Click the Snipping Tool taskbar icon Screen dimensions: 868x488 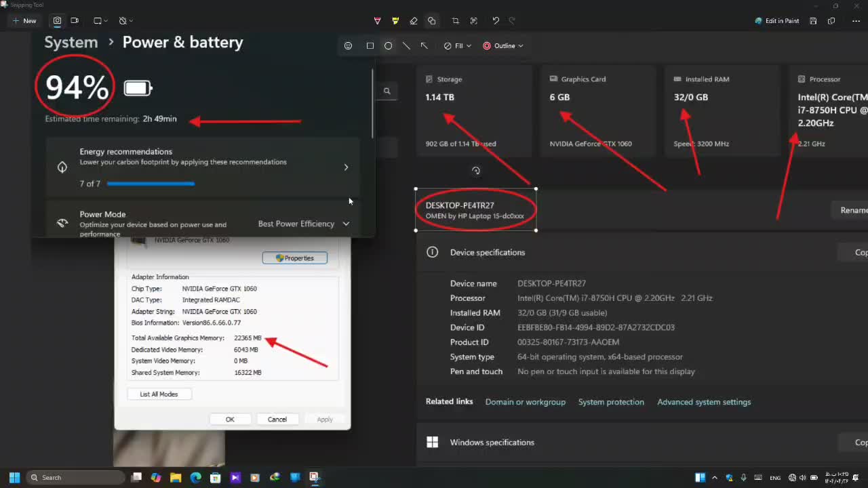(x=314, y=478)
